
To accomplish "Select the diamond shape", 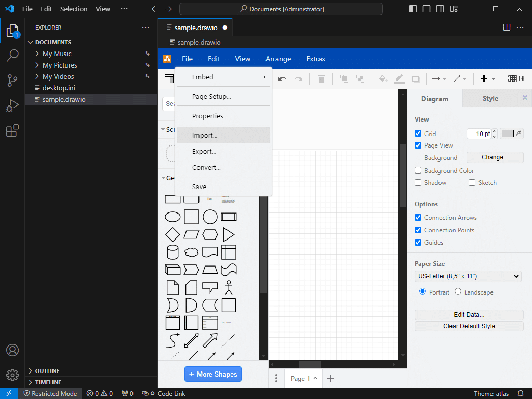I will 172,235.
